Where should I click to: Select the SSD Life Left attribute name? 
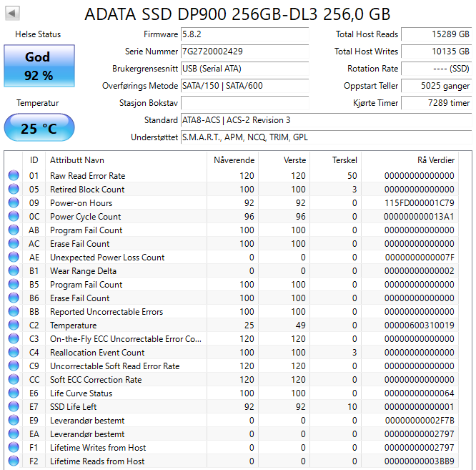point(73,407)
